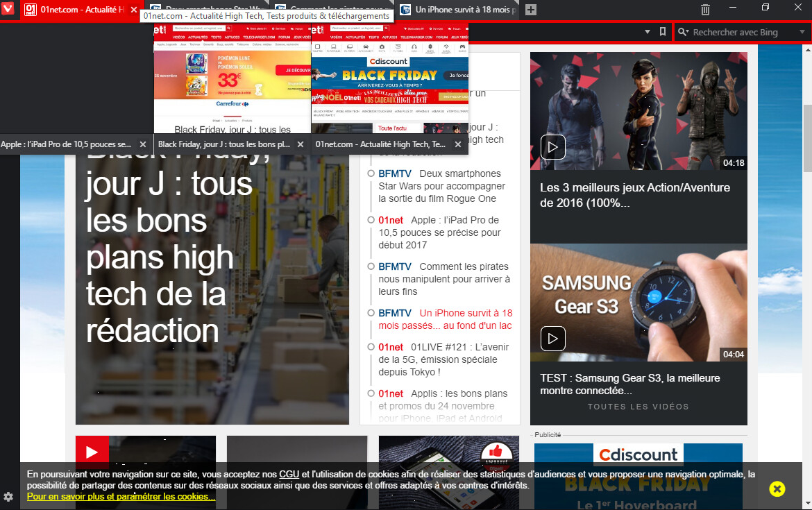Click the bookmark page icon
Image resolution: width=812 pixels, height=510 pixels.
663,32
